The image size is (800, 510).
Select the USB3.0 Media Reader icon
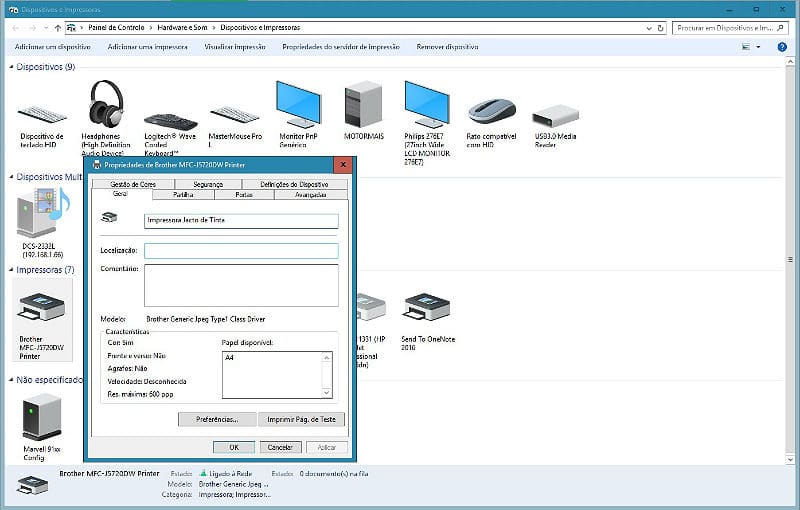tap(556, 116)
